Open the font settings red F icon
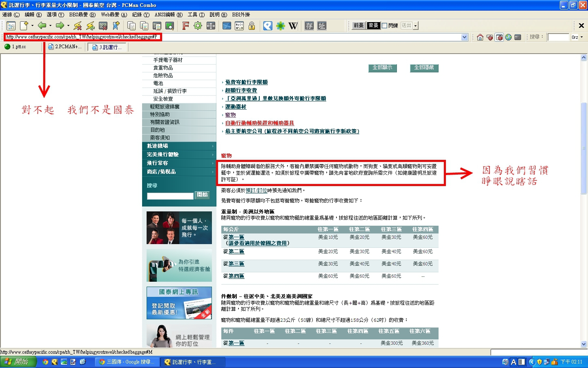 (185, 26)
